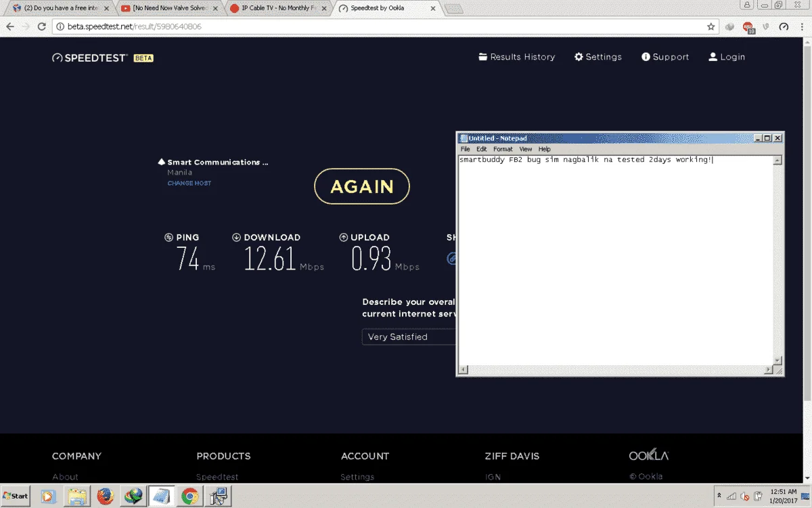Open Notepad Format menu
812x508 pixels.
click(503, 149)
